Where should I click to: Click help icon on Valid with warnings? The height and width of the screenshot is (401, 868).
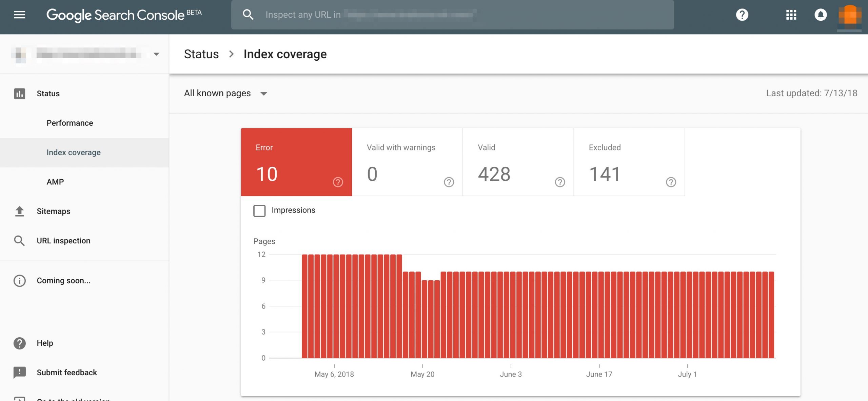[449, 182]
